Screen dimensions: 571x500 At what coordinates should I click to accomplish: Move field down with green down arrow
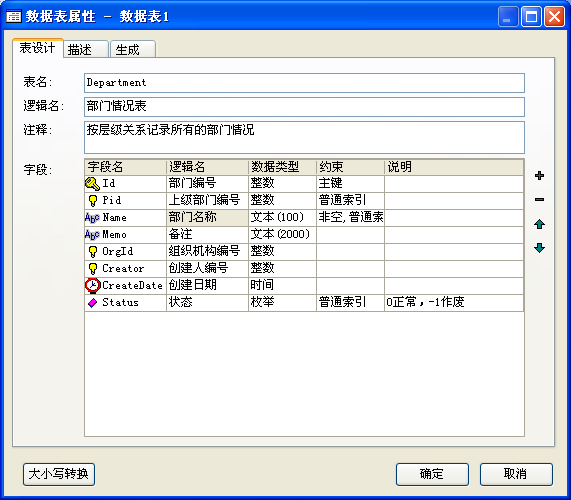click(539, 248)
